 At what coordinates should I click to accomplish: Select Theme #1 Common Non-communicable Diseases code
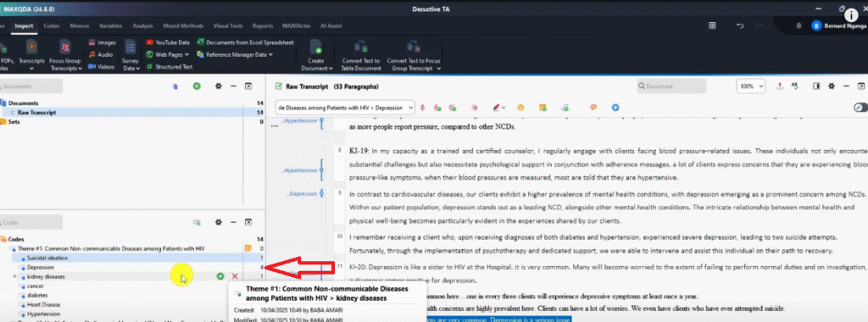[111, 249]
